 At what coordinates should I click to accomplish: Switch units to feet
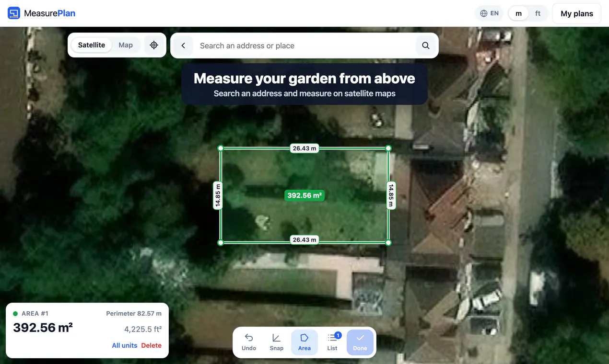538,13
